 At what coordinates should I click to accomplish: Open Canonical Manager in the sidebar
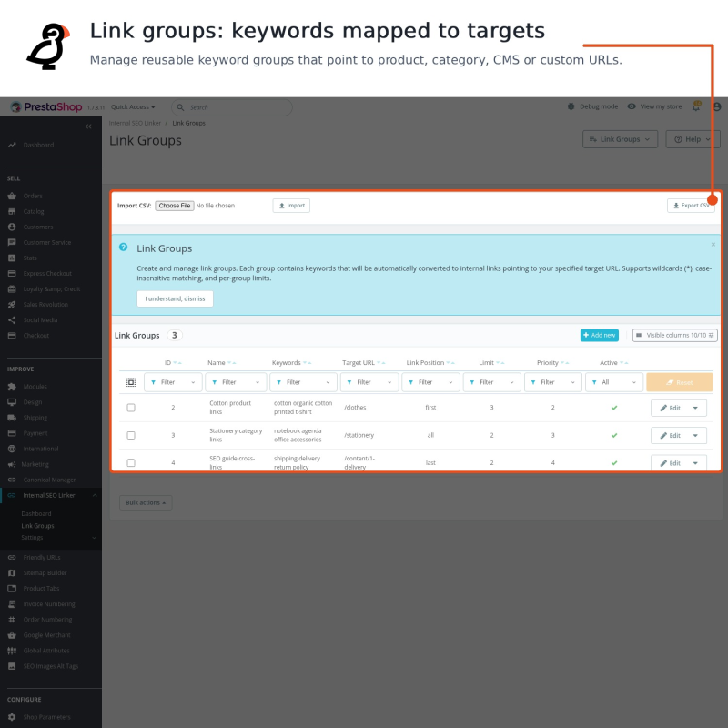pos(49,480)
